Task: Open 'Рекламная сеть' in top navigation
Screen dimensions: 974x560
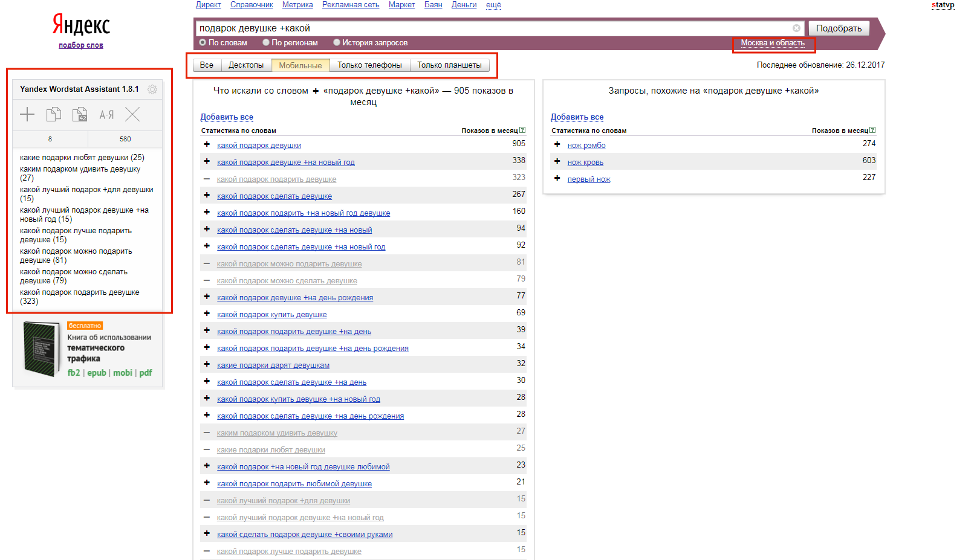Action: point(351,4)
